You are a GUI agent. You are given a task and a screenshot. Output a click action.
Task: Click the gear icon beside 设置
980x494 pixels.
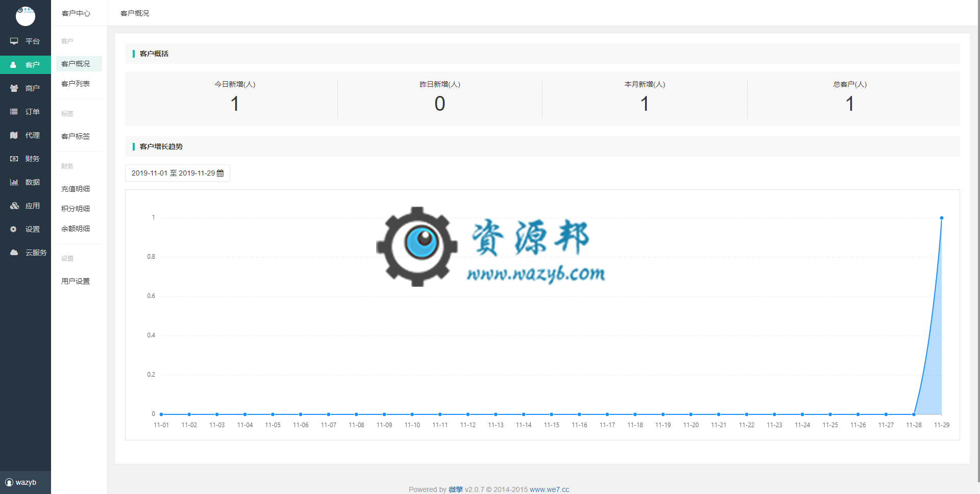click(x=13, y=229)
